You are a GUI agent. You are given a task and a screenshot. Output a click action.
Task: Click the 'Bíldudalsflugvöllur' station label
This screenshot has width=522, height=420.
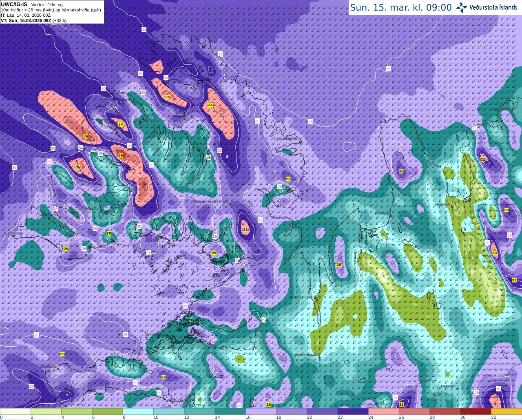click(x=85, y=208)
